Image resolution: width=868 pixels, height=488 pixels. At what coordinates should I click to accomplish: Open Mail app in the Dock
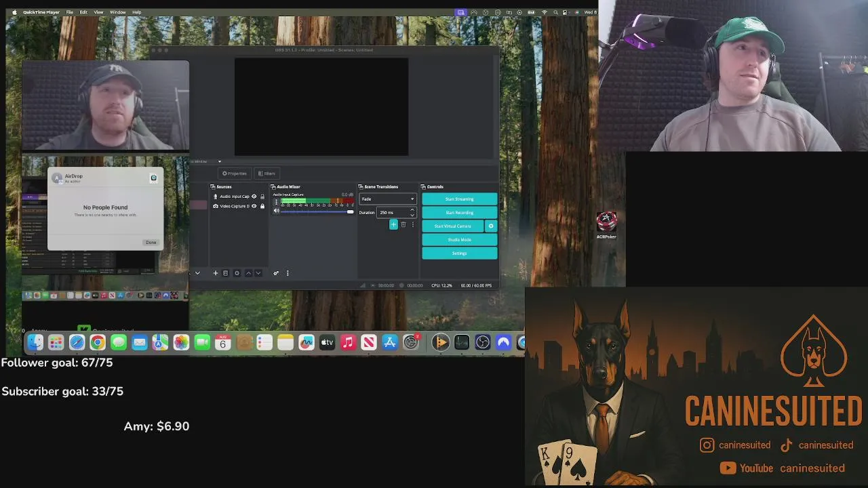[140, 343]
